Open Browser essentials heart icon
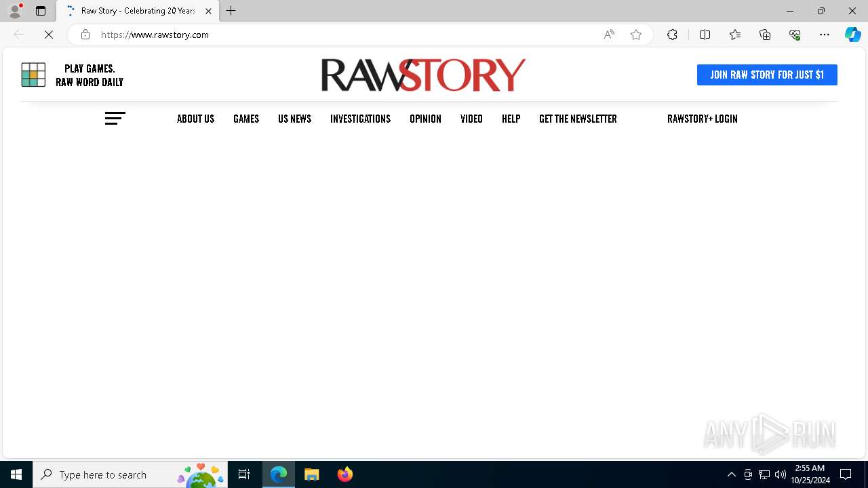The image size is (868, 488). [795, 35]
